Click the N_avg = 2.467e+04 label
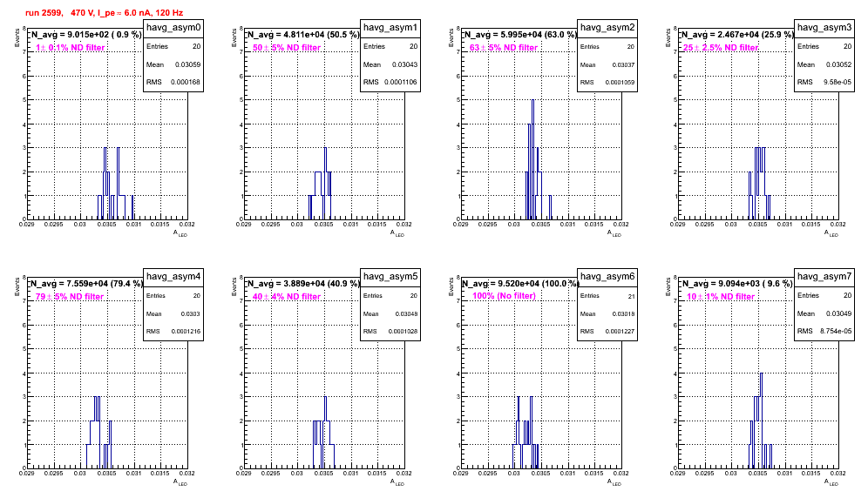Screen dimensions: 868x498 point(736,35)
